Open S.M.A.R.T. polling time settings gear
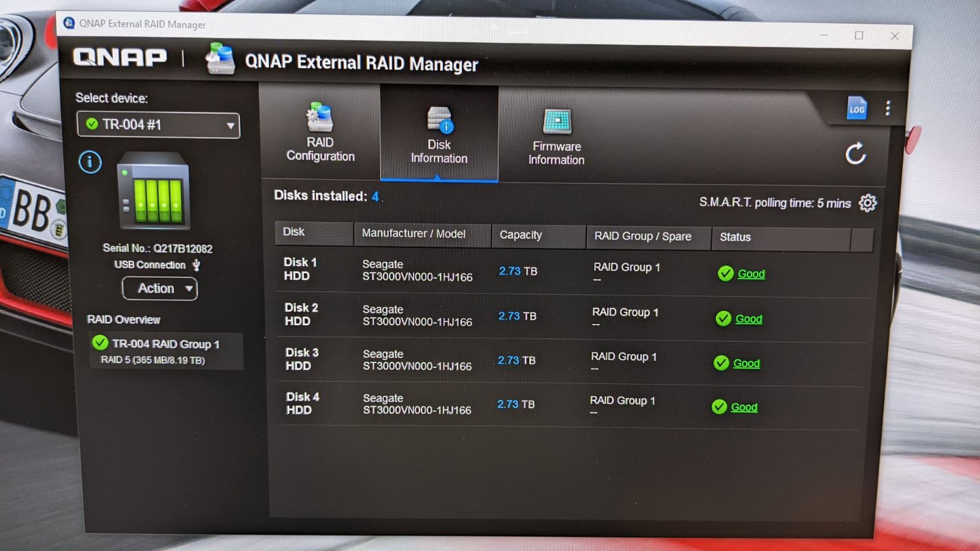This screenshot has width=980, height=551. click(x=867, y=203)
